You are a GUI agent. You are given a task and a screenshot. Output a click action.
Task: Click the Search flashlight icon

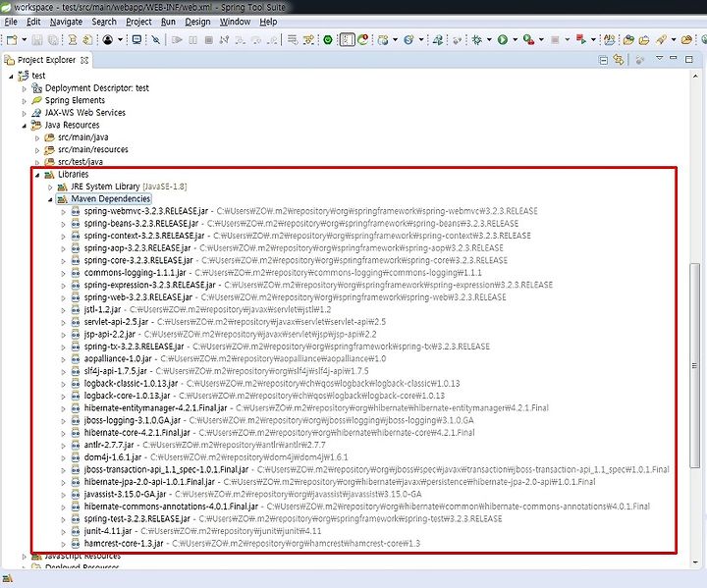(662, 40)
